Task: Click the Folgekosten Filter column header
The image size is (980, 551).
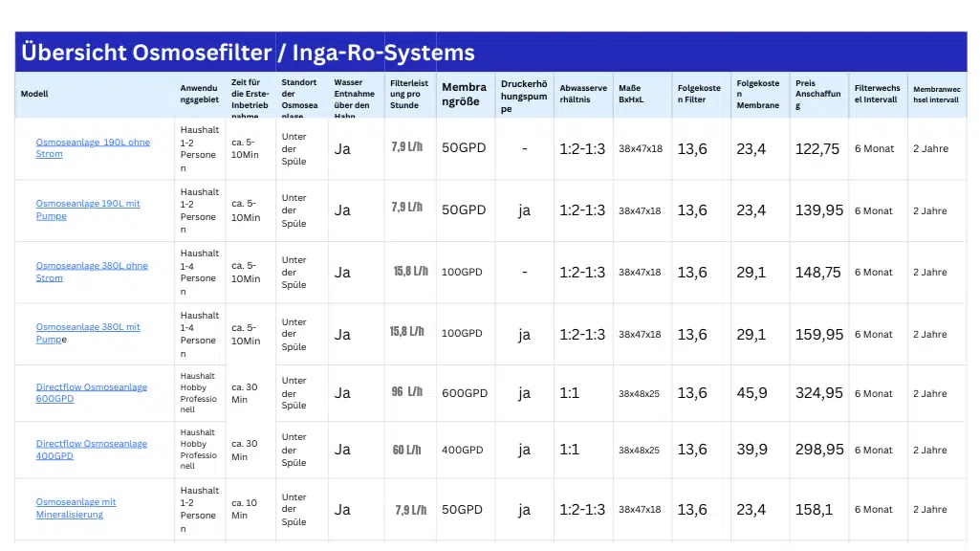Action: tap(699, 94)
